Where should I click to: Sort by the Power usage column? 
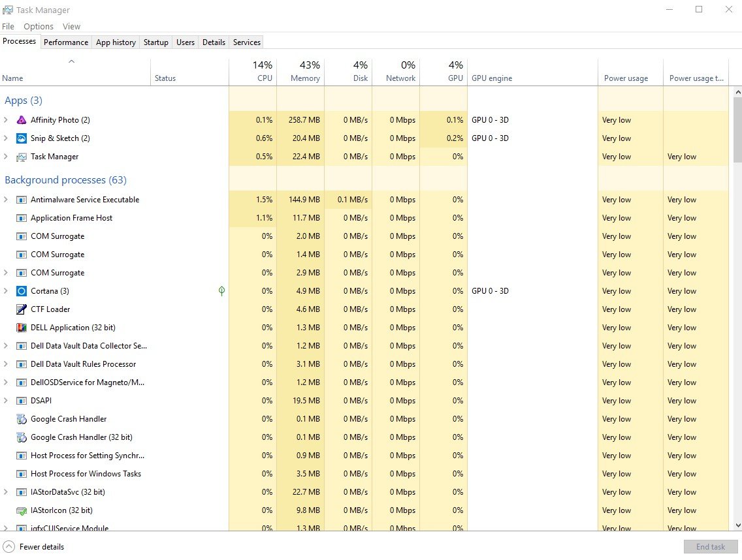pos(631,72)
